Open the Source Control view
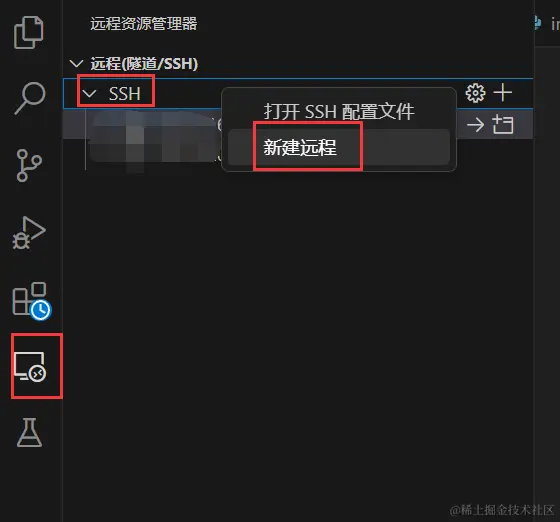Image resolution: width=560 pixels, height=522 pixels. (x=29, y=166)
